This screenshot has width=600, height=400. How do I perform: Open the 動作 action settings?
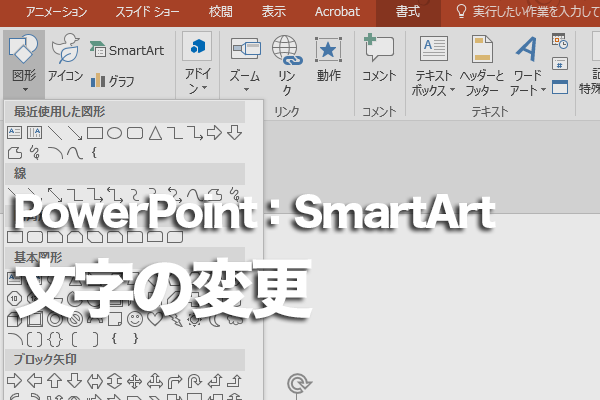328,59
